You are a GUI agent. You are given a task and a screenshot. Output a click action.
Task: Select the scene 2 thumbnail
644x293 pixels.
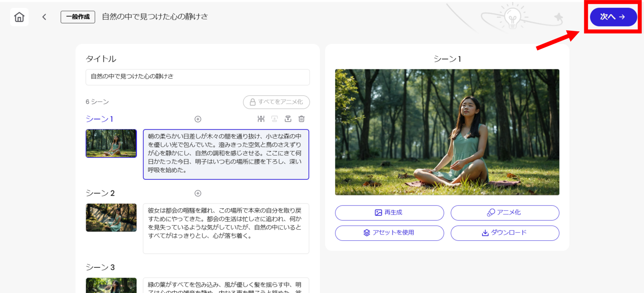[111, 217]
